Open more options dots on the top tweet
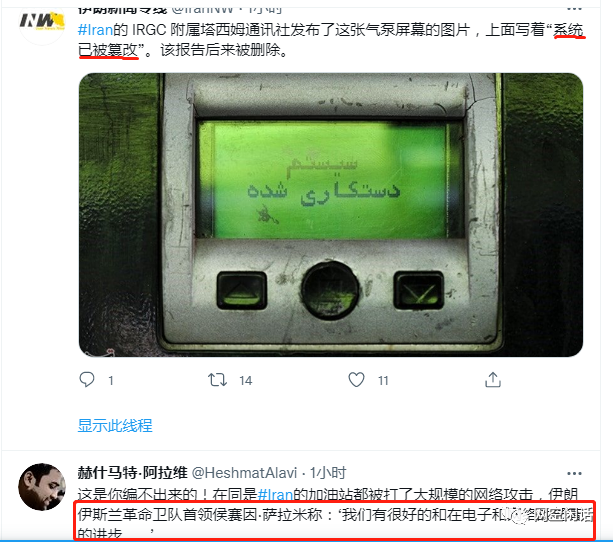The height and width of the screenshot is (542, 613). click(x=574, y=9)
